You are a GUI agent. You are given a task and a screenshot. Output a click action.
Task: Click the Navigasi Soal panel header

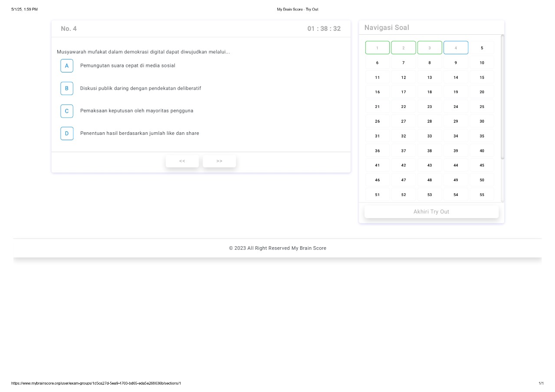386,27
